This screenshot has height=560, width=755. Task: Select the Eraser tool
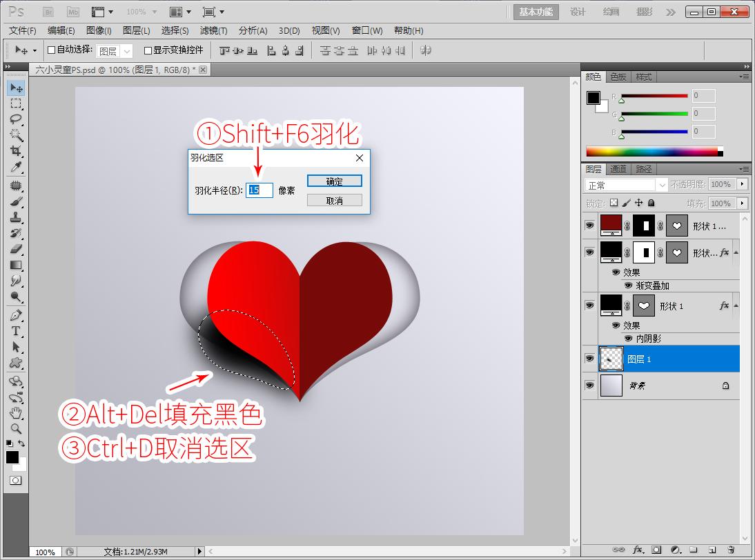tap(16, 249)
